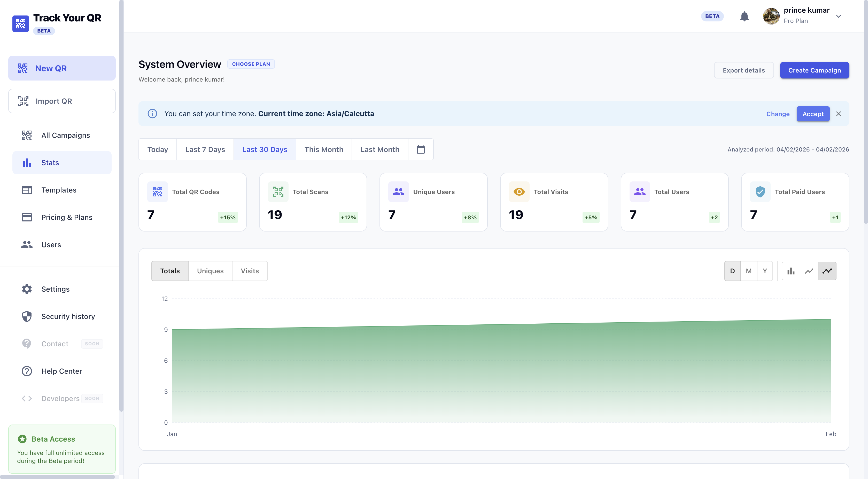Select the Last 7 Days tab
This screenshot has width=868, height=479.
click(x=205, y=149)
